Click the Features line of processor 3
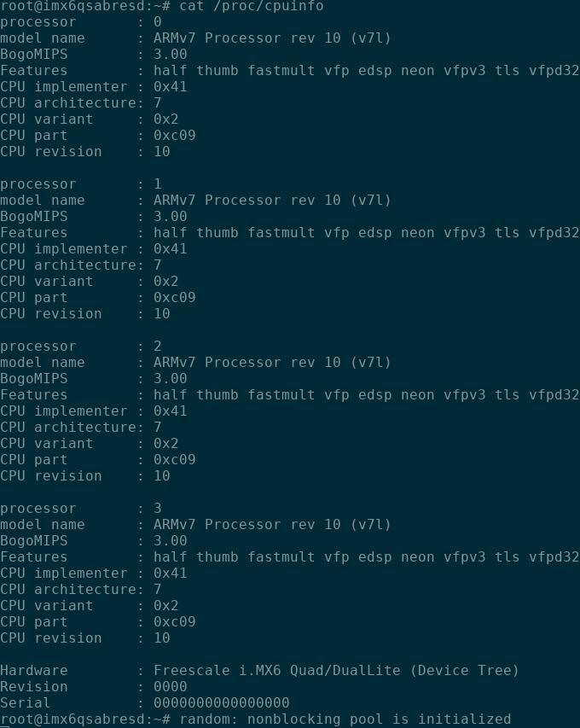 pyautogui.click(x=289, y=557)
